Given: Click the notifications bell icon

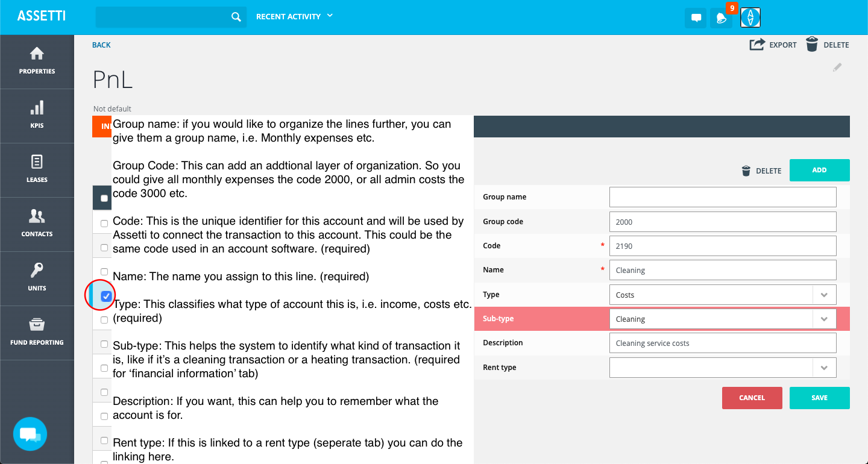Looking at the screenshot, I should click(x=721, y=18).
